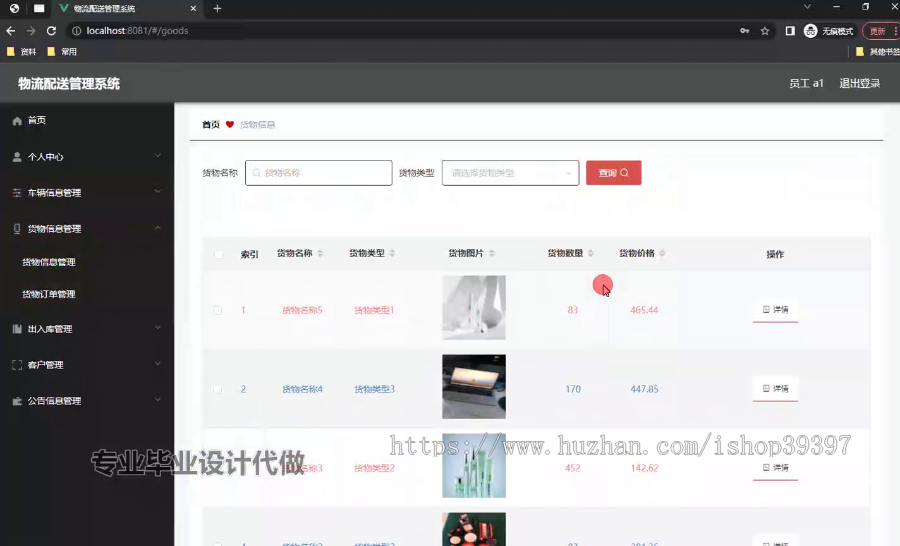Click the icon beside 公告信息管理
Screen dimensions: 900x546
click(17, 401)
